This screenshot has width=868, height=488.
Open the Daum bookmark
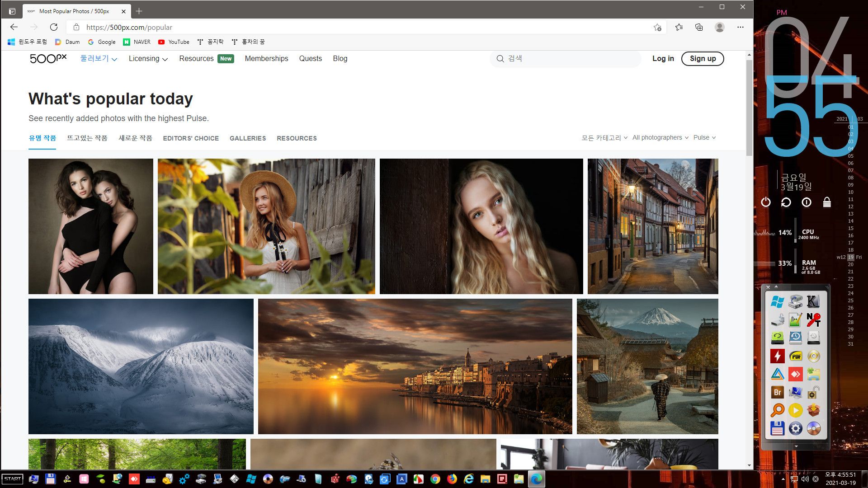pyautogui.click(x=67, y=42)
